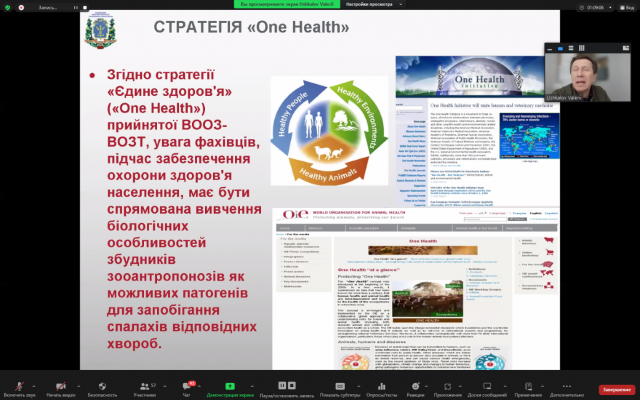Open the Чат chat icon

click(187, 386)
